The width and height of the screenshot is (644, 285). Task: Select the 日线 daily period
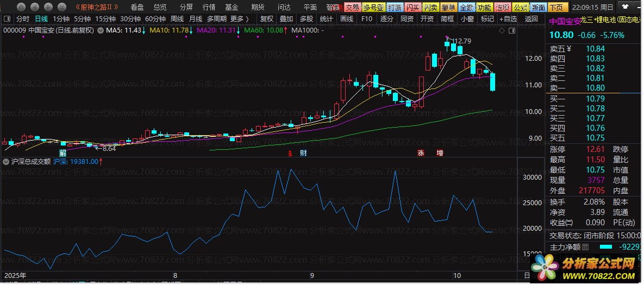[x=41, y=19]
